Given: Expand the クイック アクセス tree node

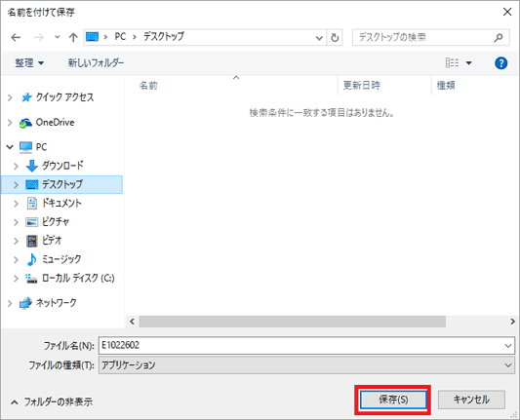Looking at the screenshot, I should point(10,97).
